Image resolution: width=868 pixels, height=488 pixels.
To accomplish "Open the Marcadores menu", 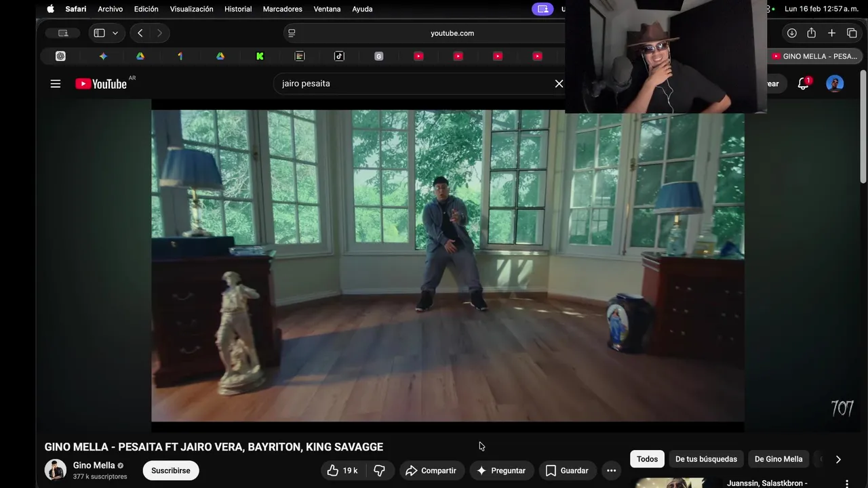I will click(282, 9).
